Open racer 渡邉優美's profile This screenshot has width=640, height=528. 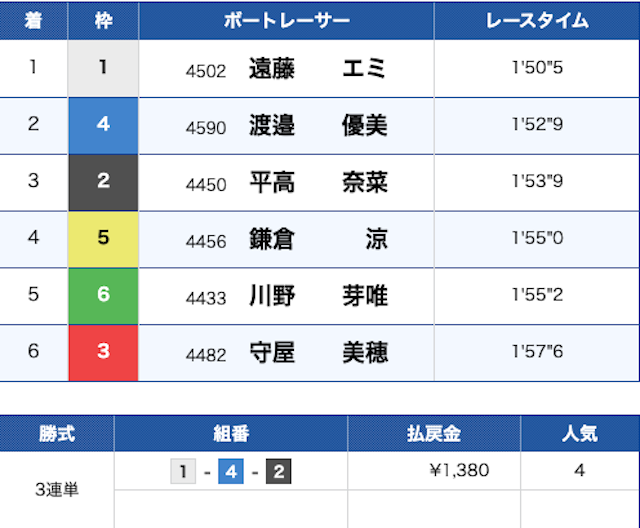[x=317, y=126]
